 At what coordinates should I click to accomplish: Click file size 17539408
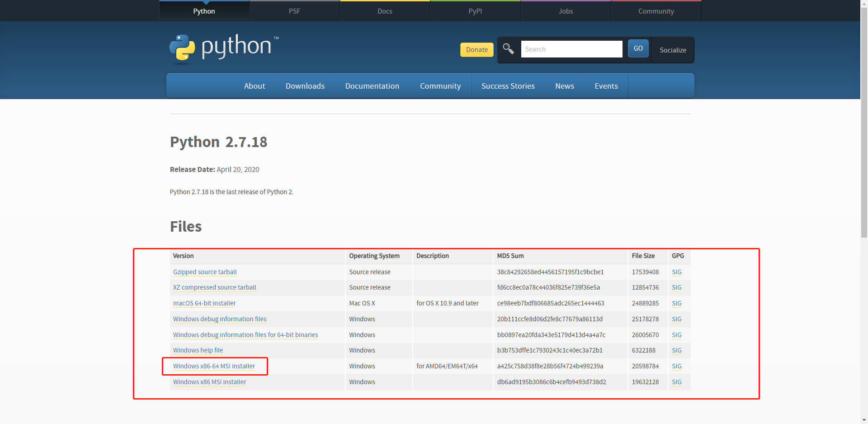(645, 272)
